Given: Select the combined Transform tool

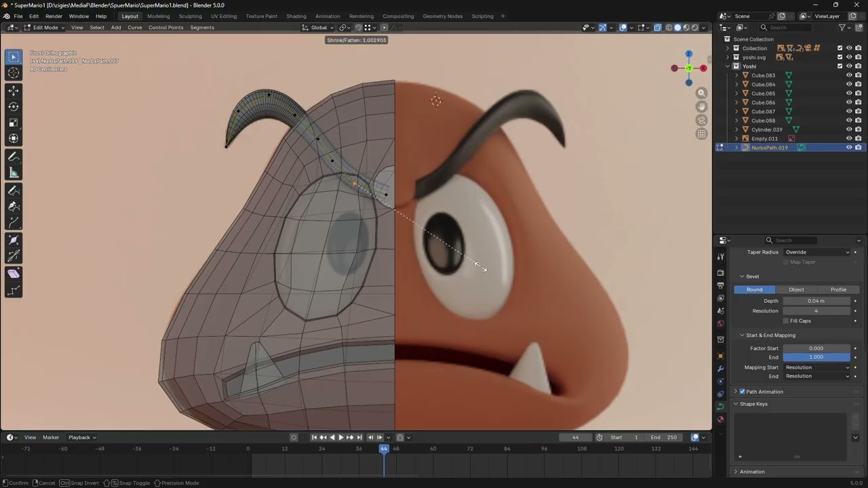Looking at the screenshot, I should click(x=14, y=139).
